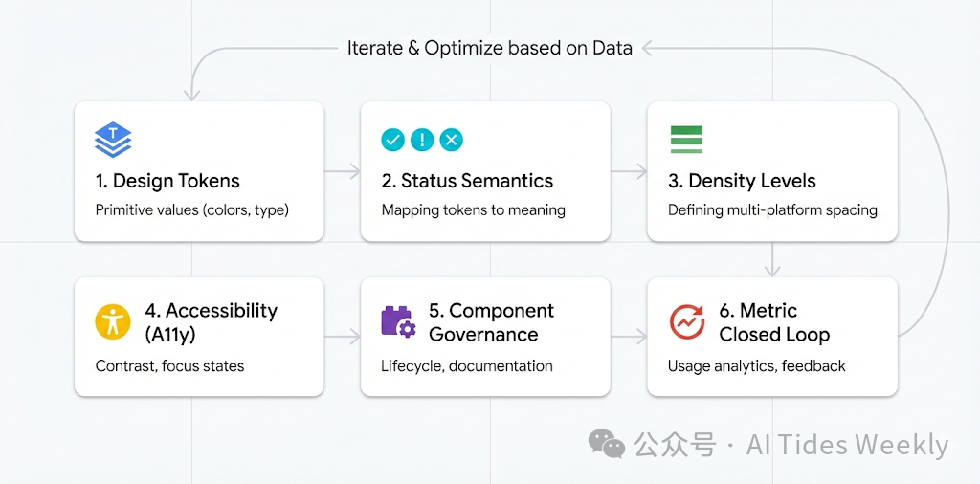
Task: Click the teal X status icon
Action: pos(451,140)
